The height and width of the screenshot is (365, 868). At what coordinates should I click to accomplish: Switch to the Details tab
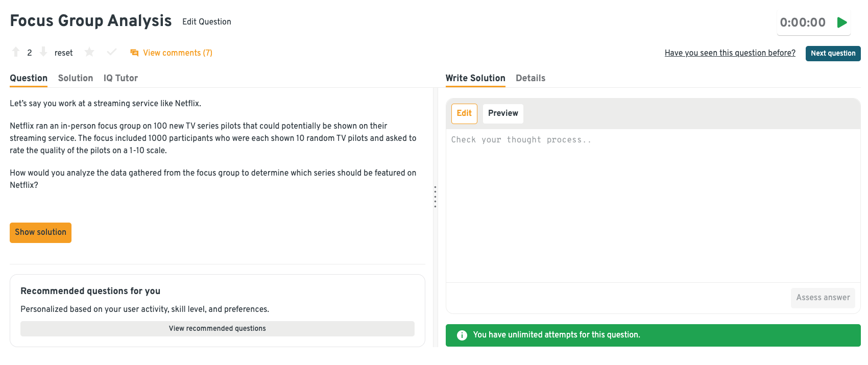[530, 78]
